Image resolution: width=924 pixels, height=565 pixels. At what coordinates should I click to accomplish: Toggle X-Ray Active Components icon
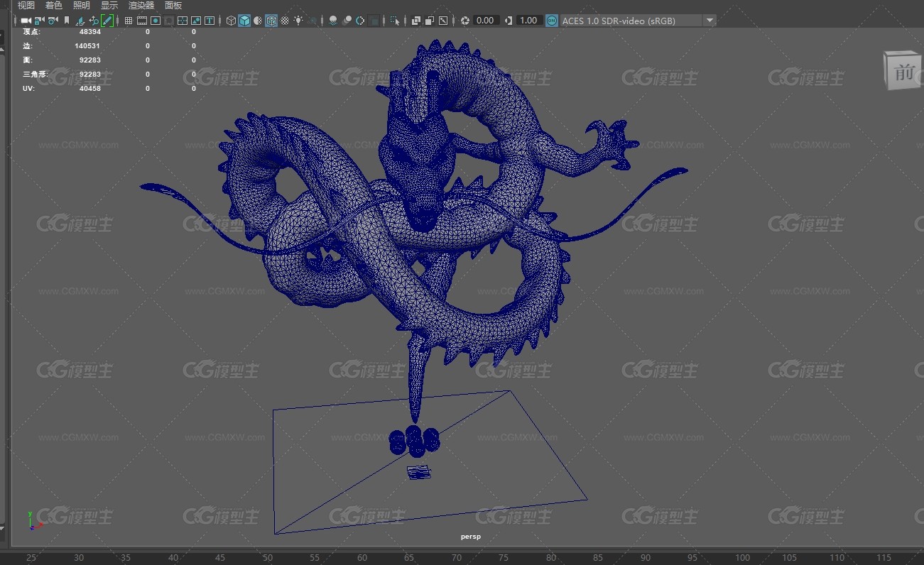[430, 21]
